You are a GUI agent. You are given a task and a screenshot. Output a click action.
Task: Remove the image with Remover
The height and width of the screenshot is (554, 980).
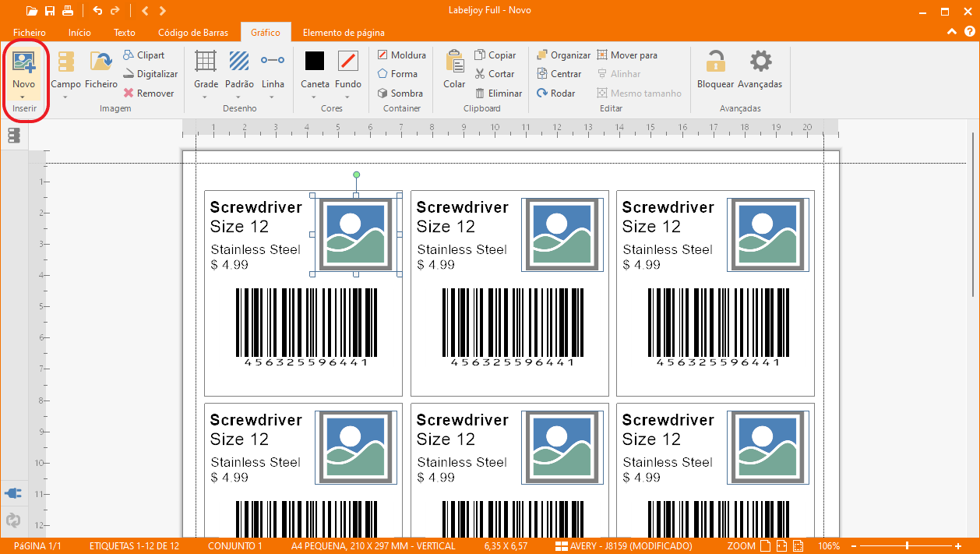[148, 93]
